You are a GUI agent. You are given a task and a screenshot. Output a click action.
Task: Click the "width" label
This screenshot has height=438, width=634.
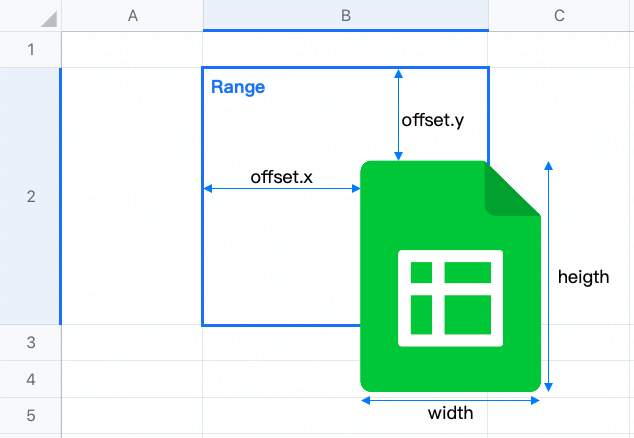(450, 413)
